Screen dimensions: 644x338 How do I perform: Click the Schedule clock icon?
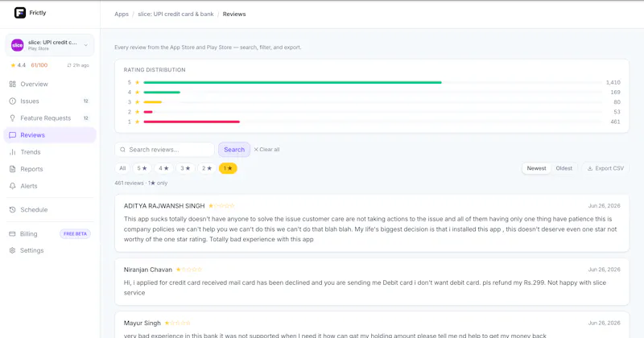tap(12, 210)
